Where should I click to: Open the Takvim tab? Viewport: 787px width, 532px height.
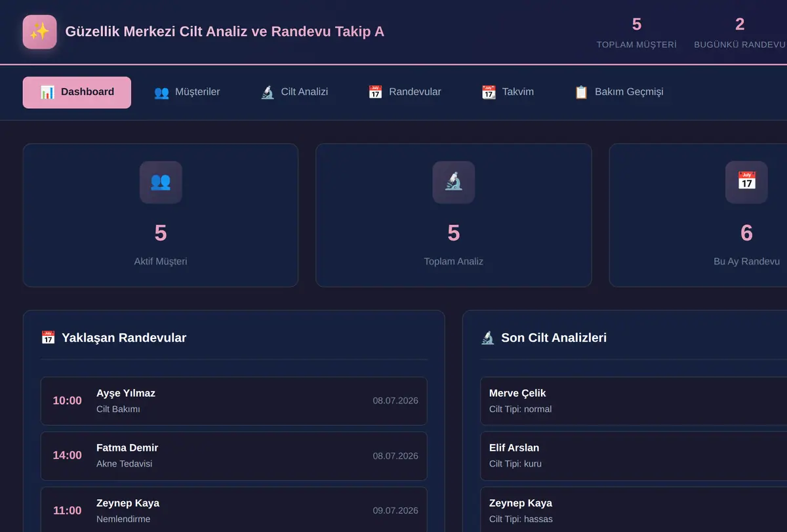click(508, 92)
